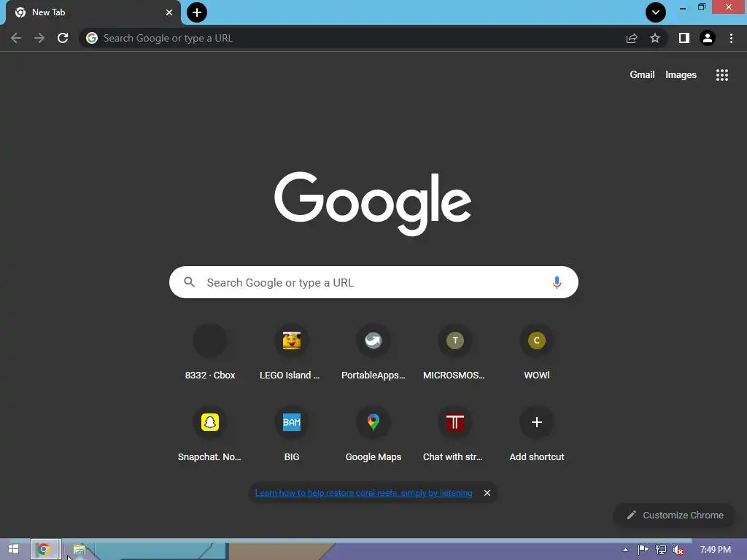Open network tray icon
747x560 pixels.
[661, 550]
